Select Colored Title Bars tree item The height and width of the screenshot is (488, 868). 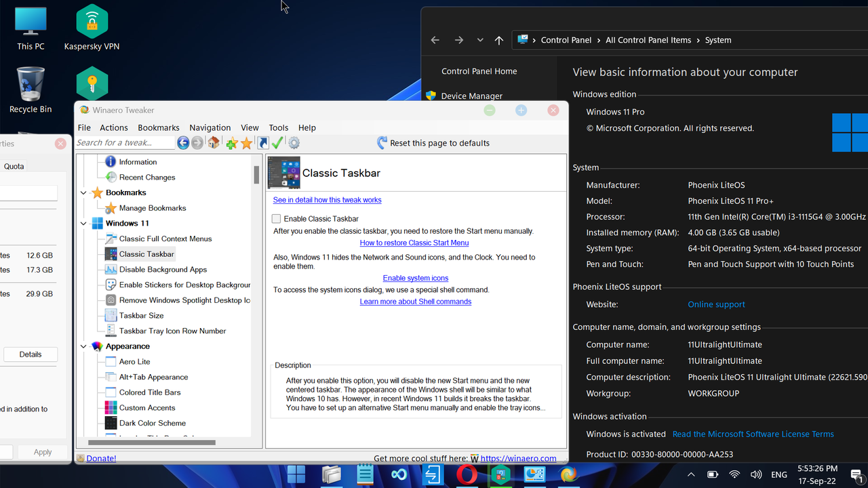[150, 392]
